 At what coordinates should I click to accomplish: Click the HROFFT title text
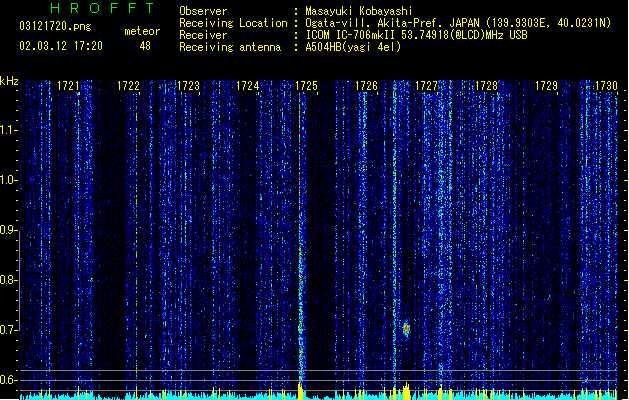(102, 8)
